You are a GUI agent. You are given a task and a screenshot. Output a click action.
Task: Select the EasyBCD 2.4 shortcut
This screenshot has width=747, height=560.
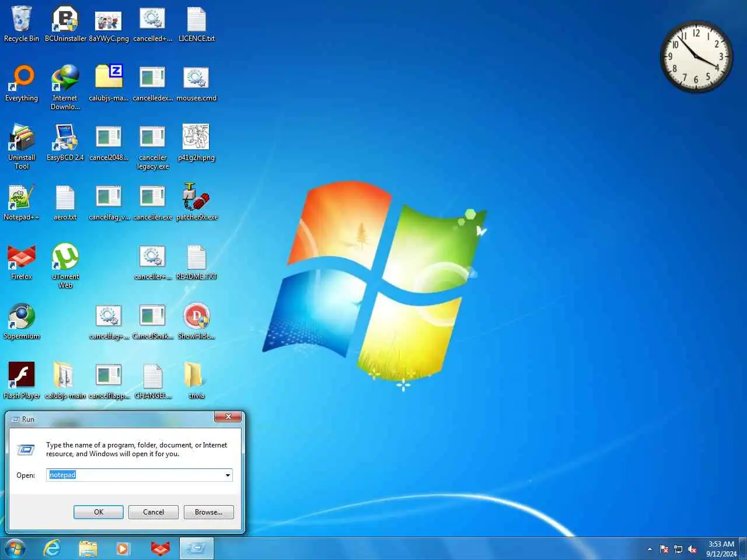click(65, 143)
